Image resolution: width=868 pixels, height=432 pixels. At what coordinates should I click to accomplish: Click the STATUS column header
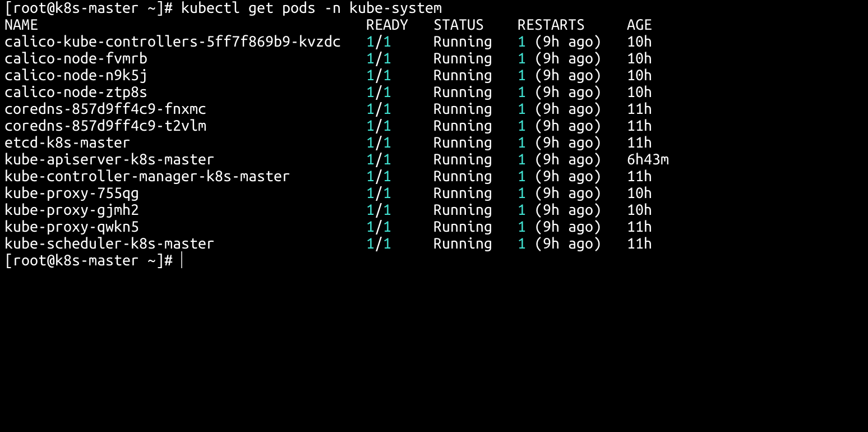coord(458,25)
